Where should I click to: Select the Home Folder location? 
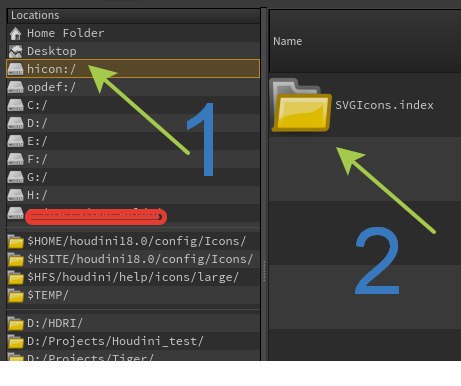click(133, 33)
